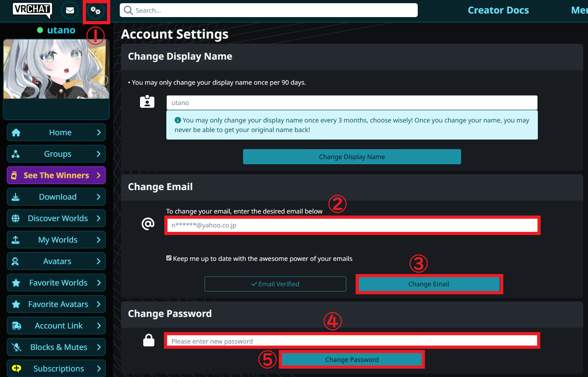Open the Favorite Worlds menu item
This screenshot has height=377, width=588.
click(x=58, y=283)
